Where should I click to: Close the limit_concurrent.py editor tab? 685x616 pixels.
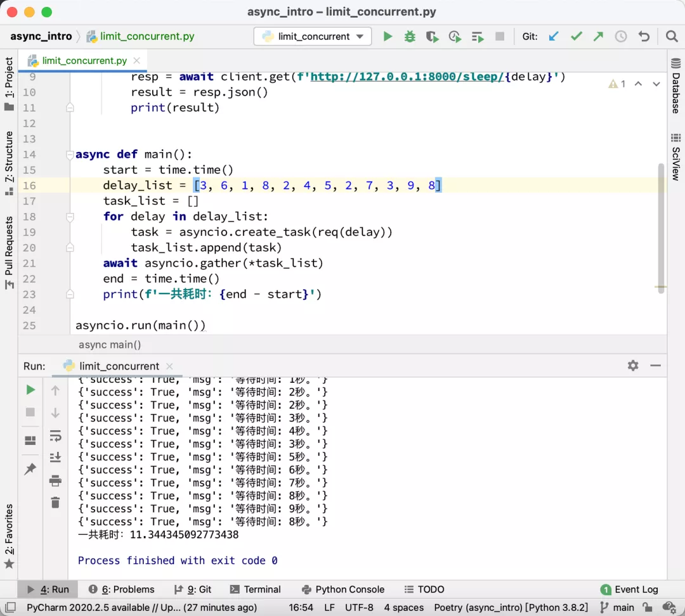pos(137,61)
